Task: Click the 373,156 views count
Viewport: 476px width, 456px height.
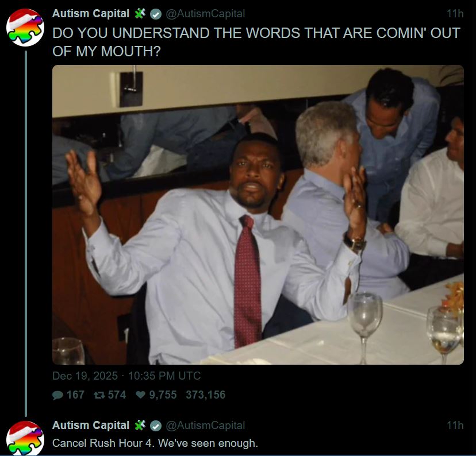Action: 205,395
